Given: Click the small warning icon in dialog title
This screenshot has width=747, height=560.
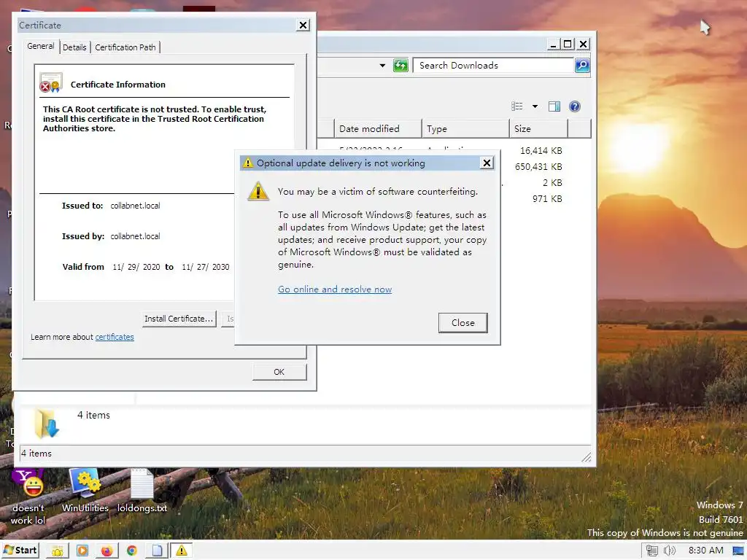Looking at the screenshot, I should point(248,163).
